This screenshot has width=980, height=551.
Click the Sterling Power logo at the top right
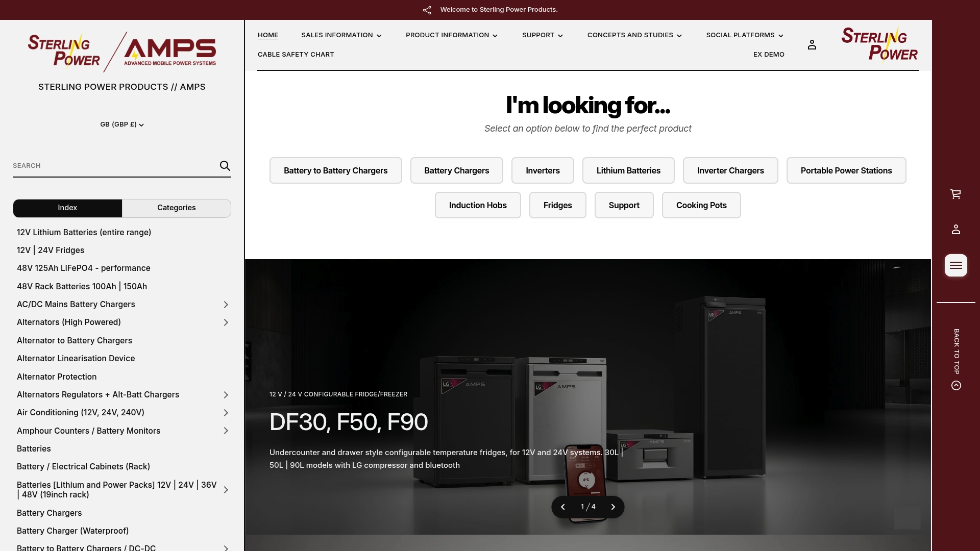(x=879, y=44)
